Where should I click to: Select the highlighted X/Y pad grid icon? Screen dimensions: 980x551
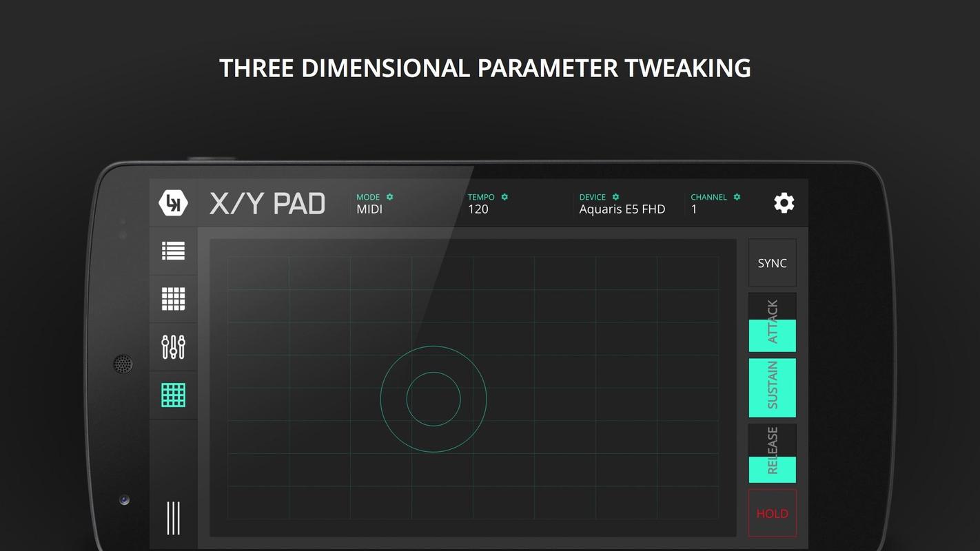click(x=173, y=395)
